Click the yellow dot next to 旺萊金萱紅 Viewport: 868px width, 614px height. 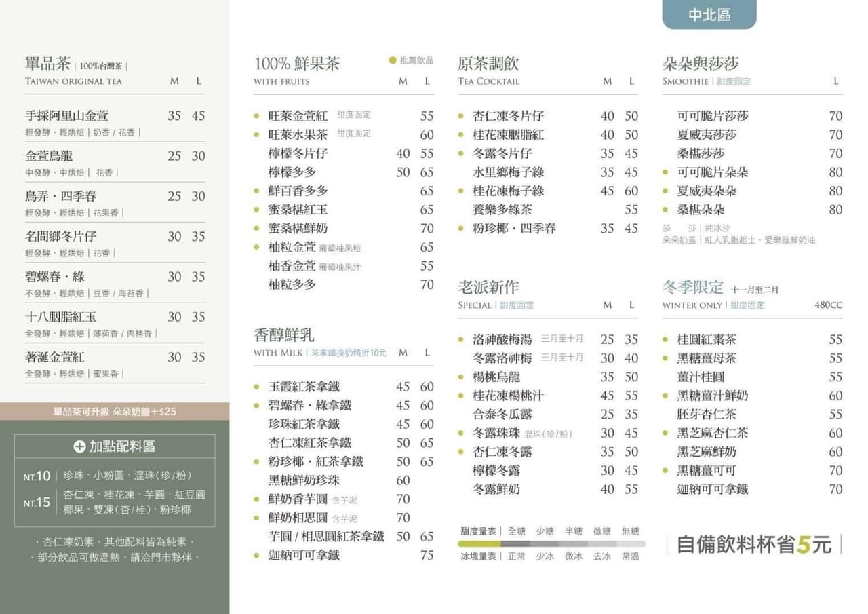click(256, 116)
